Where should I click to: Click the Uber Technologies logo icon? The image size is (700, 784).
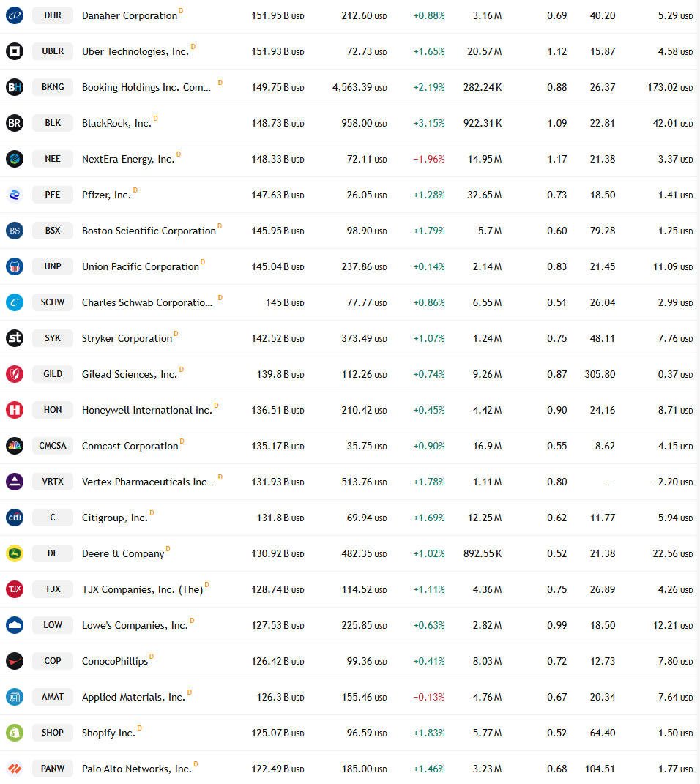(15, 51)
